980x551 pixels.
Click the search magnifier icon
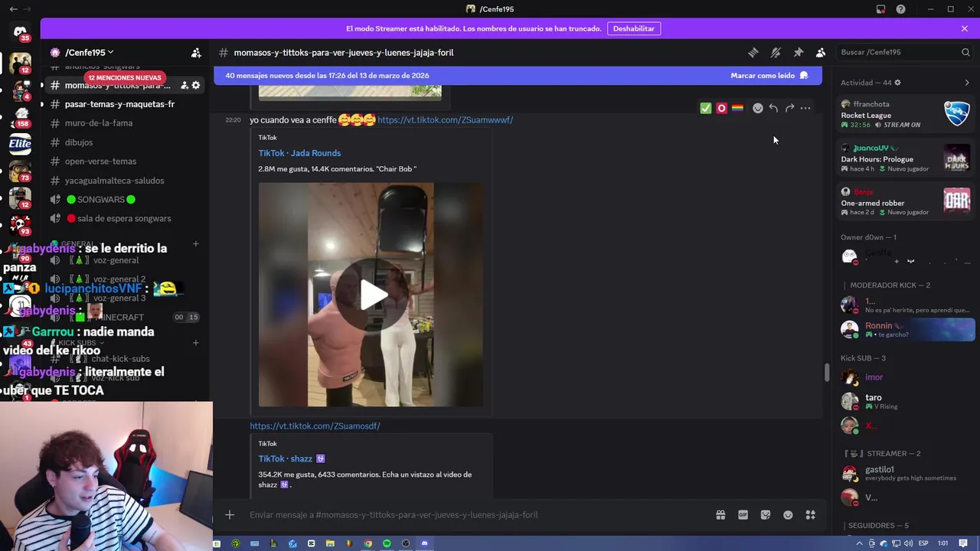pyautogui.click(x=965, y=52)
